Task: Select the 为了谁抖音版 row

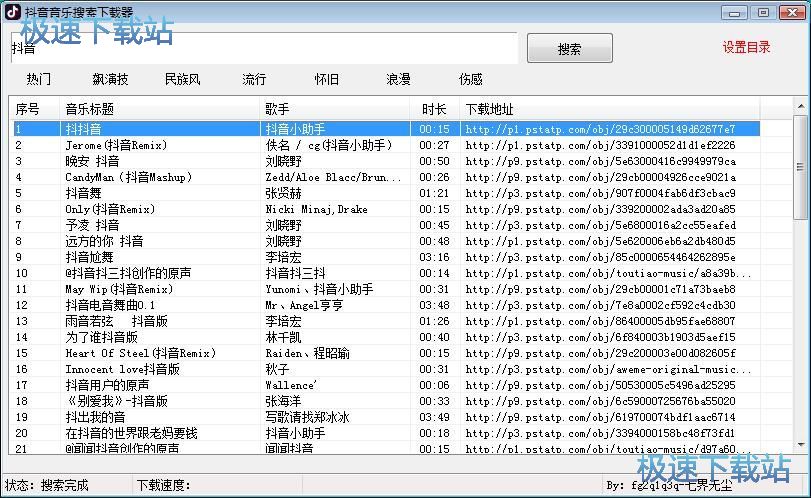Action: pyautogui.click(x=387, y=337)
